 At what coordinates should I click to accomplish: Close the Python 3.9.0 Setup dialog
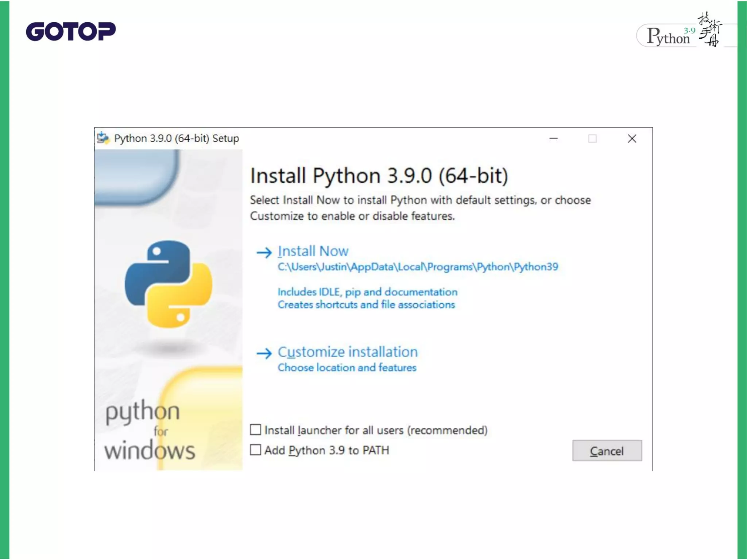click(x=632, y=139)
